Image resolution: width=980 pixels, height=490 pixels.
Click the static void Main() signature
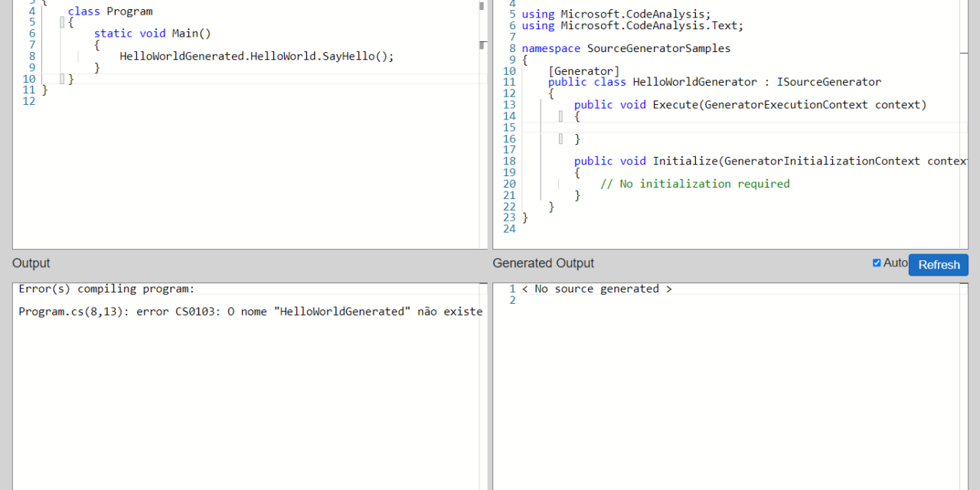pyautogui.click(x=152, y=34)
